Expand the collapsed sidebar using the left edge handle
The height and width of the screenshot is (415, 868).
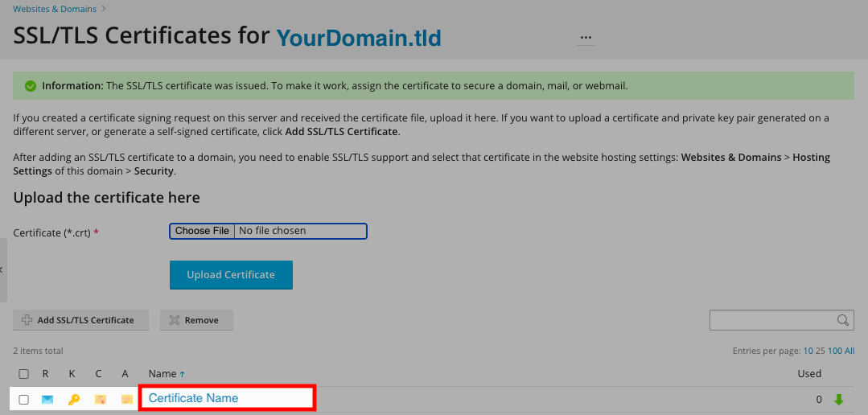pos(3,270)
